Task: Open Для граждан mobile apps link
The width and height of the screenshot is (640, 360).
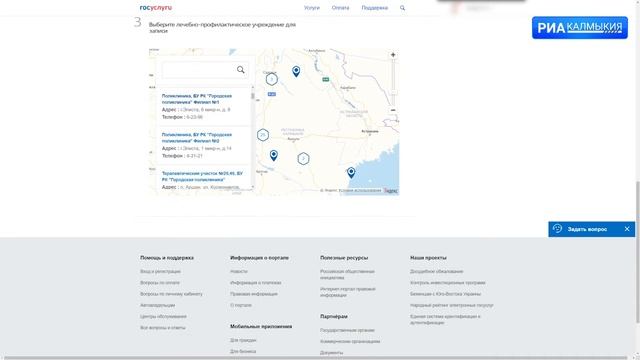Action: pyautogui.click(x=243, y=340)
